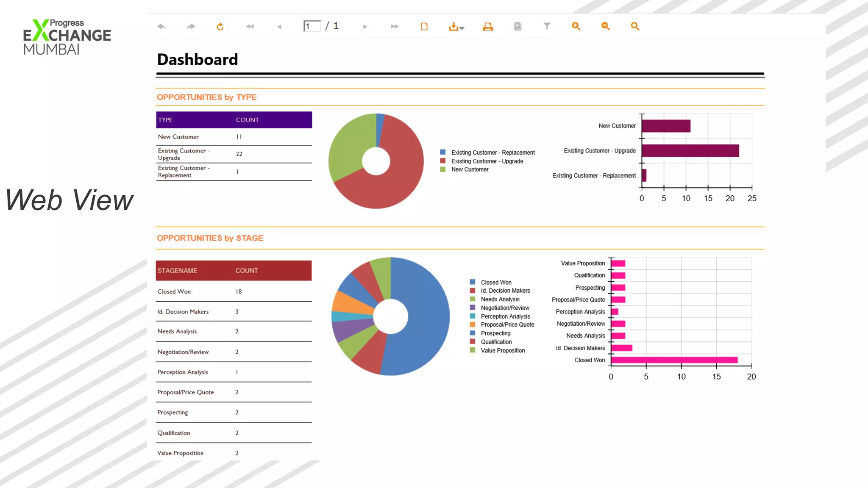Click the Closed Won legend entry

click(x=496, y=282)
